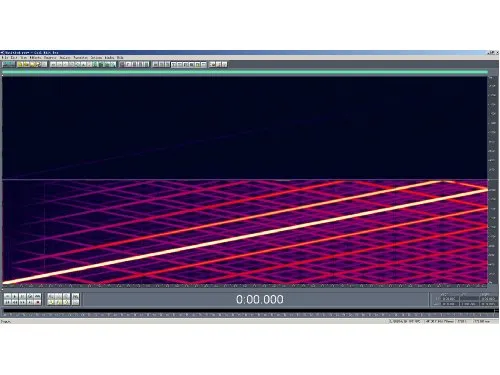Click the Zoom In Horizontally button
The height and width of the screenshot is (375, 500).
pyautogui.click(x=51, y=296)
